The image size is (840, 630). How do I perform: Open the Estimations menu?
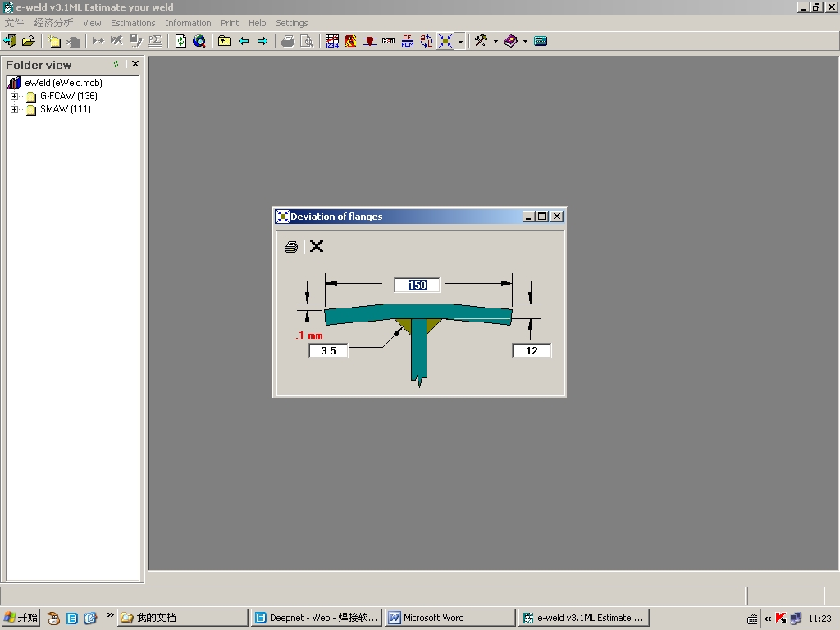[x=133, y=23]
